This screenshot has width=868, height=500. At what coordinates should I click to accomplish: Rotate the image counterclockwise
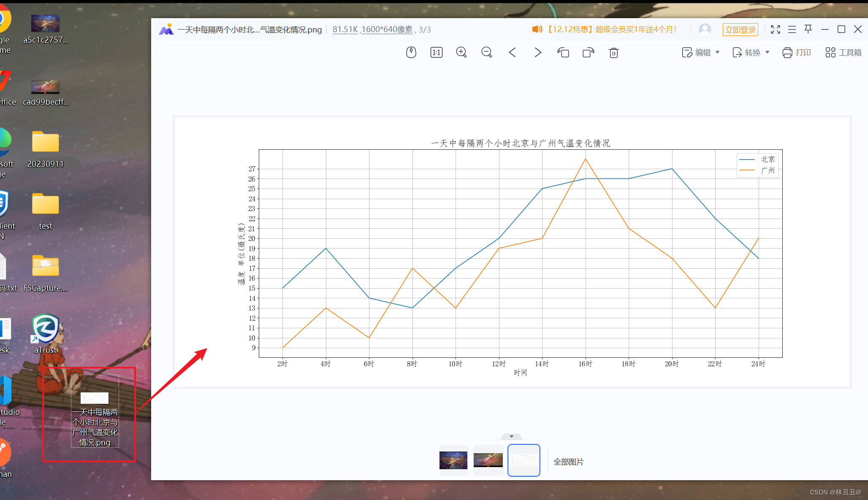tap(563, 52)
